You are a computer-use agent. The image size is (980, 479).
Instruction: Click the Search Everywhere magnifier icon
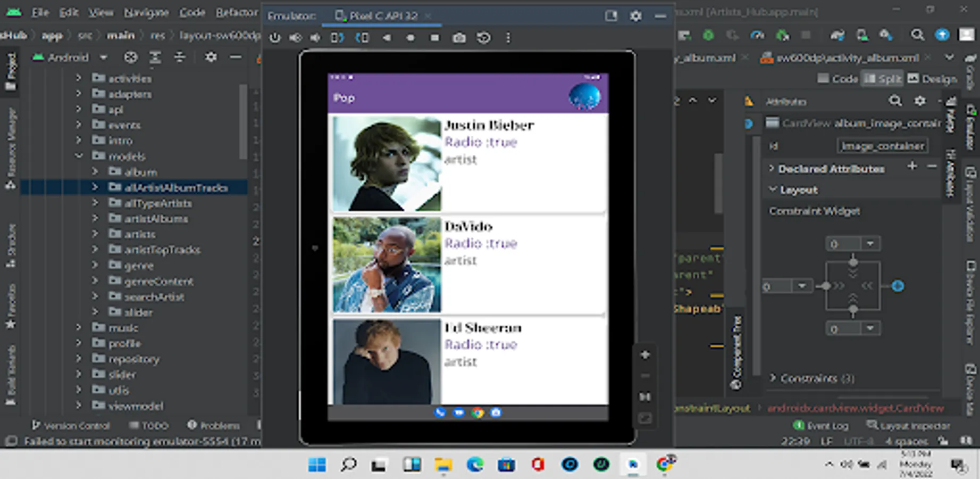click(x=917, y=35)
